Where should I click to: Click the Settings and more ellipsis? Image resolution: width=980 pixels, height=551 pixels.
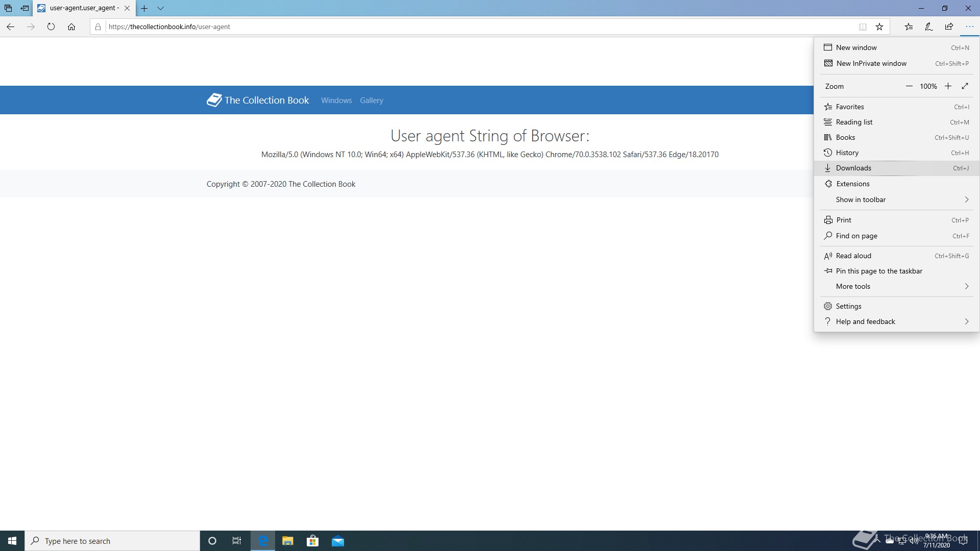click(x=969, y=27)
